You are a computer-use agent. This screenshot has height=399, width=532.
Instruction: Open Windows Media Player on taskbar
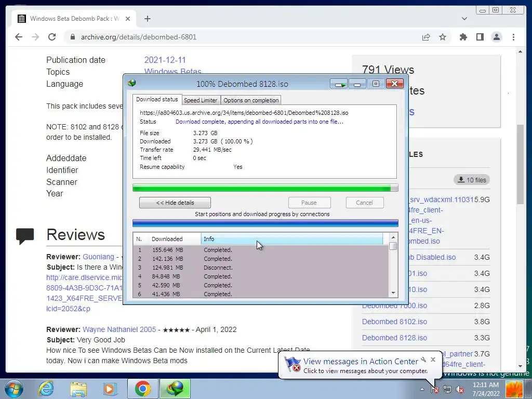(x=110, y=389)
